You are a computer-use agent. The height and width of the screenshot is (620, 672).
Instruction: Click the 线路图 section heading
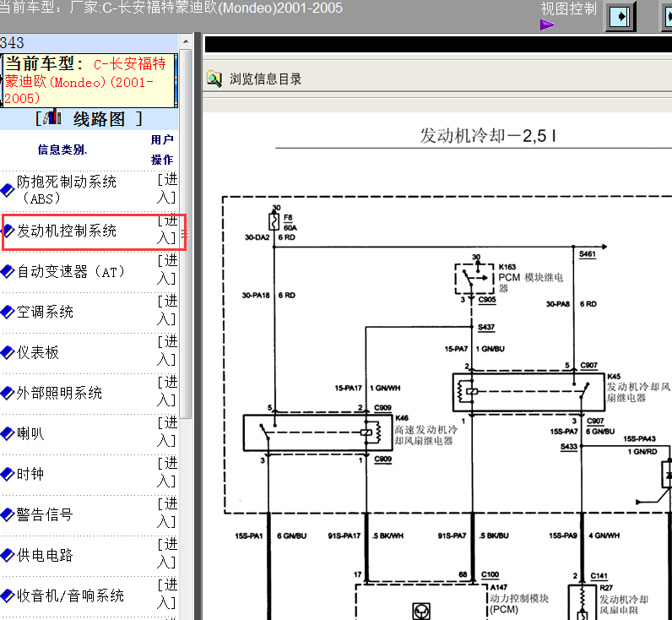[x=99, y=119]
